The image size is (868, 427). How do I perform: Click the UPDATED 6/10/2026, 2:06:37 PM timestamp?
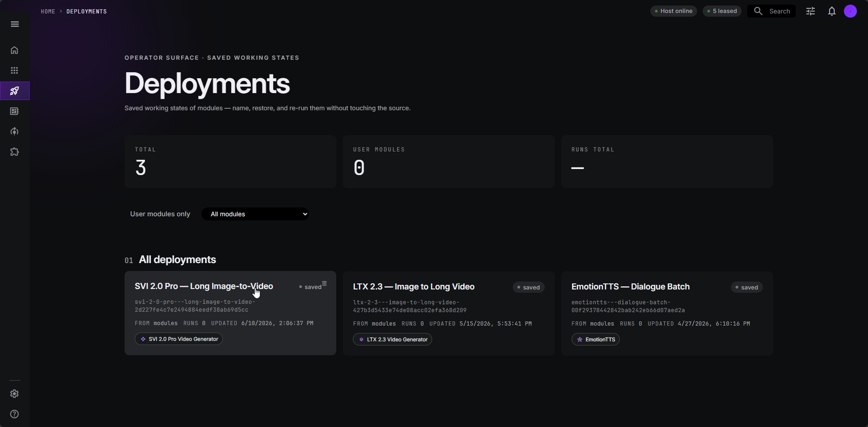[x=262, y=323]
